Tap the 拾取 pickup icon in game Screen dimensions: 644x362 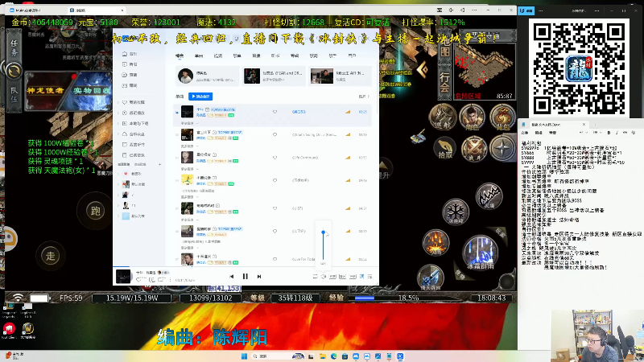coord(445,149)
